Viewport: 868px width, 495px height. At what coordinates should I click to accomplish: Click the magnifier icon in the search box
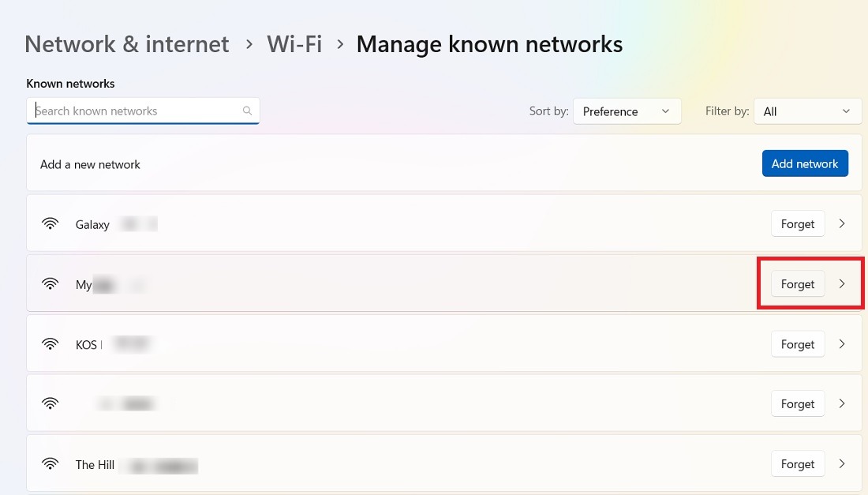pyautogui.click(x=247, y=111)
